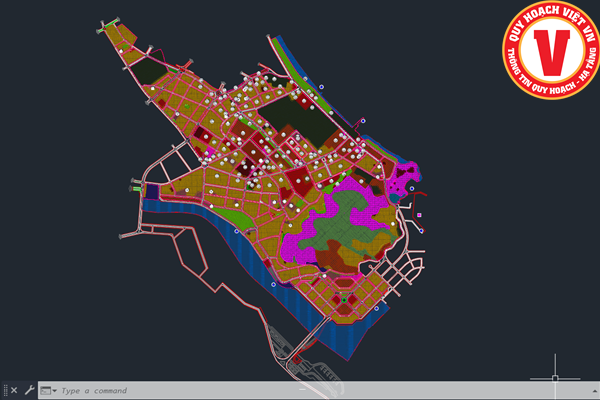Grab the command line drag handle grip

click(x=4, y=390)
